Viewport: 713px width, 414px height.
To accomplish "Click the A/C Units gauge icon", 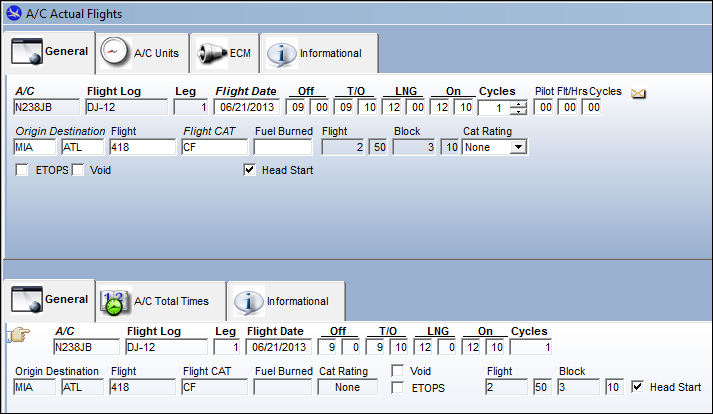I will tap(114, 52).
